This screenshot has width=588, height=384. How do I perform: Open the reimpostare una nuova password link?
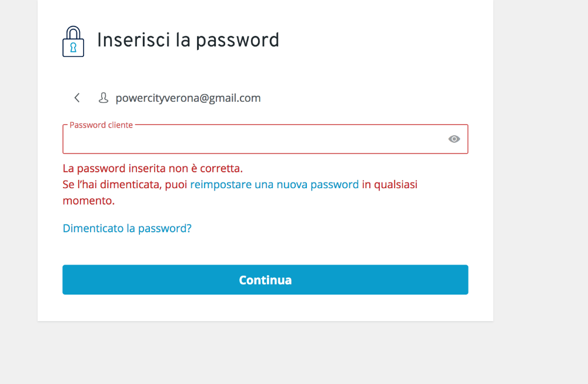275,185
